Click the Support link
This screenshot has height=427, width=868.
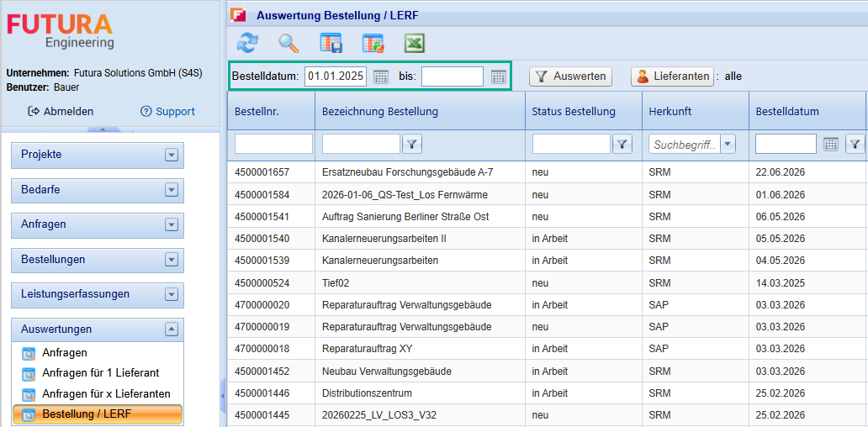(x=167, y=112)
